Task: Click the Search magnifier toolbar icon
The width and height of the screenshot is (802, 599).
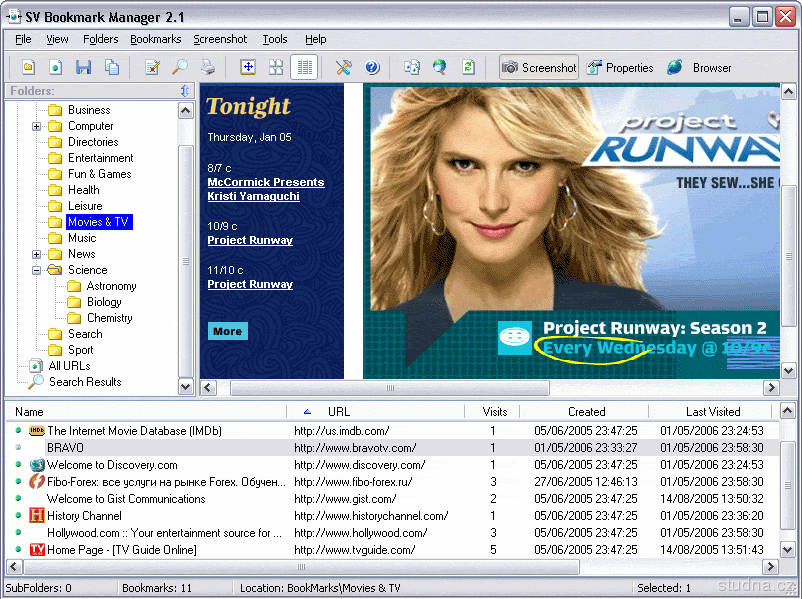Action: (x=180, y=68)
